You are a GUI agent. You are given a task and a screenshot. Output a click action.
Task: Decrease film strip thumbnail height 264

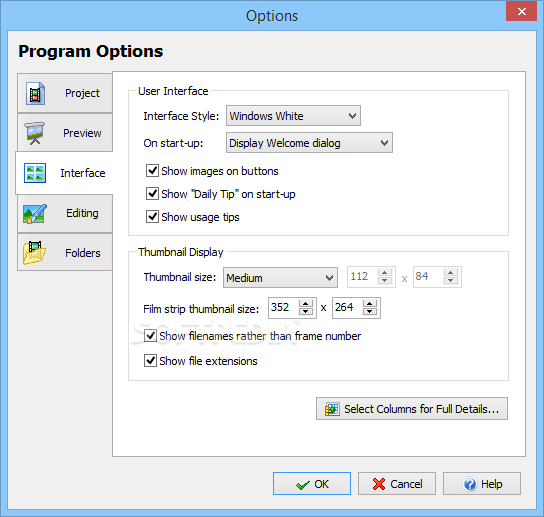pyautogui.click(x=370, y=312)
